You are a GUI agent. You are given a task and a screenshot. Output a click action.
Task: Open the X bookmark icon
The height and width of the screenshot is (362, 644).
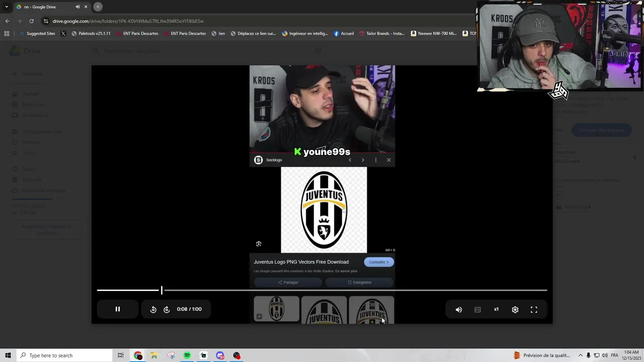[63, 34]
